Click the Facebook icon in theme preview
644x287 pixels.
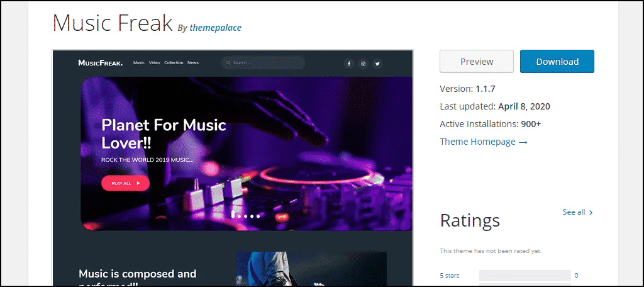pyautogui.click(x=348, y=64)
